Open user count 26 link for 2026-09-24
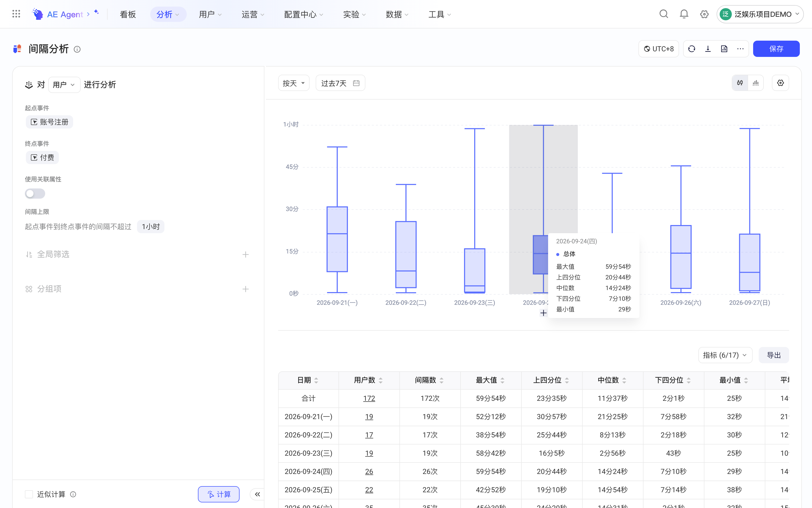Viewport: 812px width, 508px height. point(369,471)
